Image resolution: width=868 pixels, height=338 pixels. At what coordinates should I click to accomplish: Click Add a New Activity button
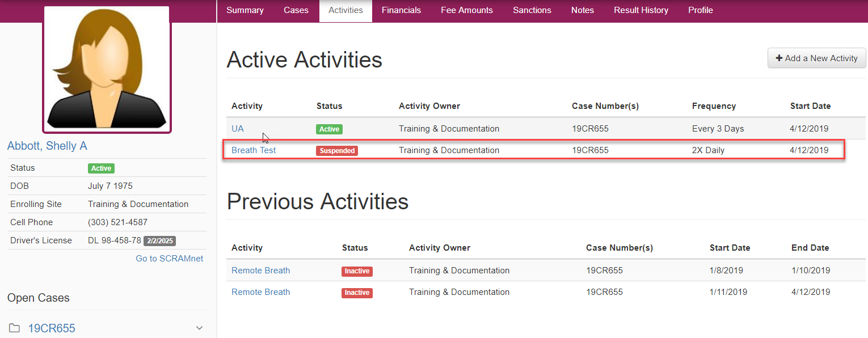click(x=816, y=58)
